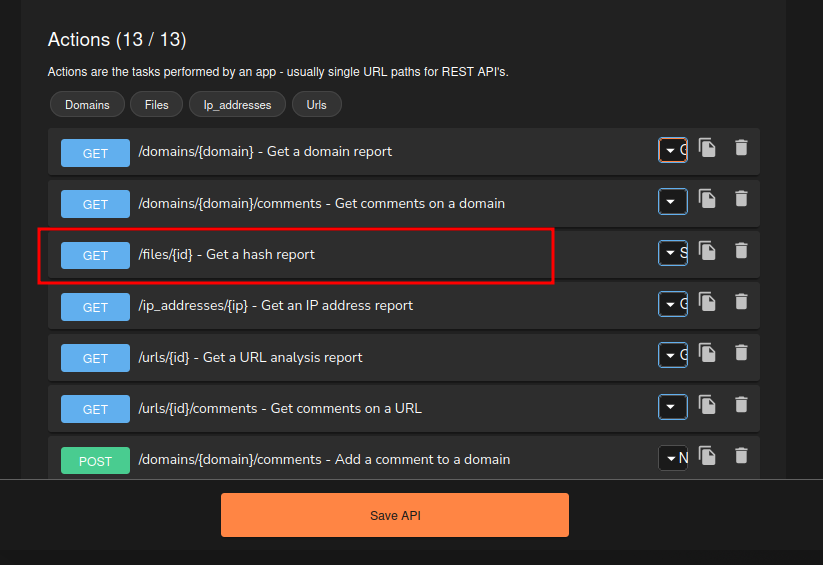Click the GET button for /files/{id}

coord(95,255)
